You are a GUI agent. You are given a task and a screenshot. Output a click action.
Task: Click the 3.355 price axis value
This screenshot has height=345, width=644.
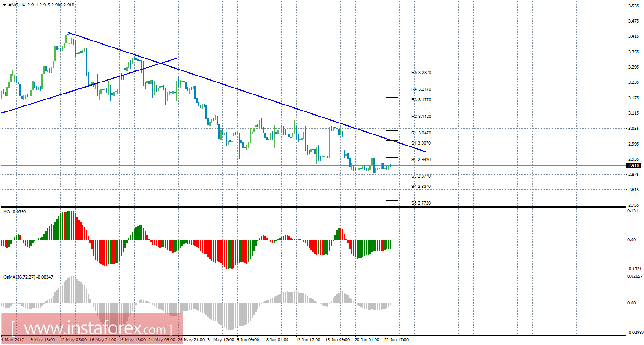[x=633, y=52]
